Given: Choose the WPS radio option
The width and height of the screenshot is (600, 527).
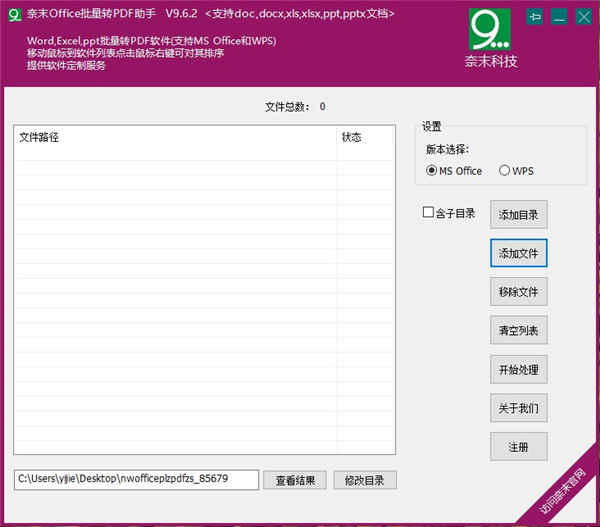Looking at the screenshot, I should (504, 171).
